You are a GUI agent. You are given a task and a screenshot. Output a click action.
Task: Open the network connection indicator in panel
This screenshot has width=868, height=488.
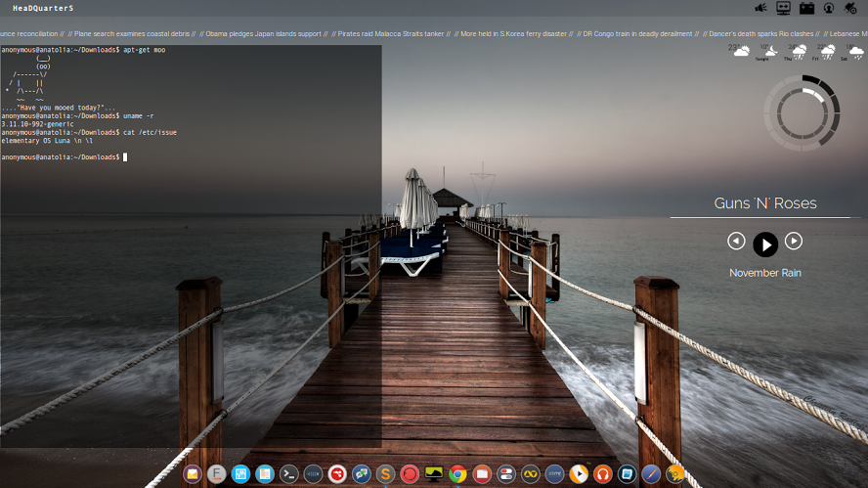(783, 8)
